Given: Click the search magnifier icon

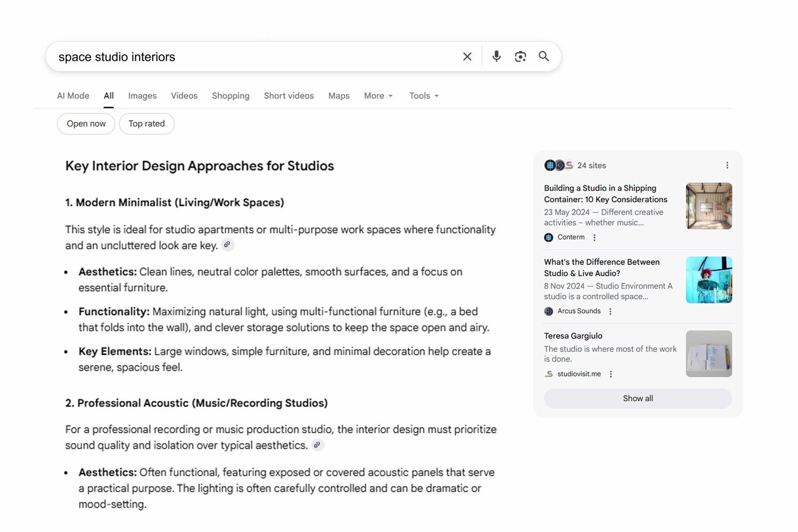Looking at the screenshot, I should pos(544,56).
